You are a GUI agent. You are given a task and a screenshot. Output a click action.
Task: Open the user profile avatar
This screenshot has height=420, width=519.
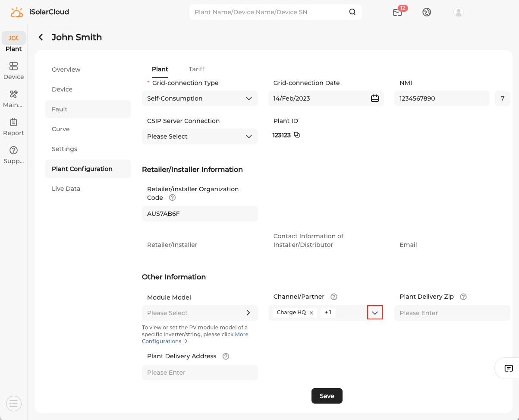tap(459, 12)
